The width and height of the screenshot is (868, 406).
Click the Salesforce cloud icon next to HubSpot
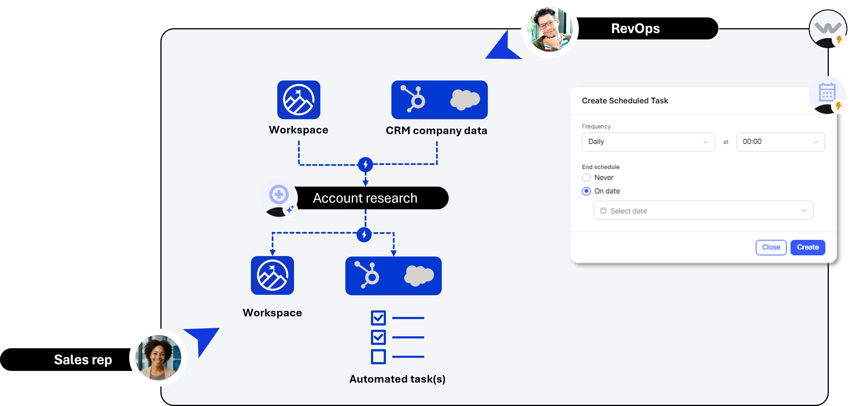click(466, 100)
